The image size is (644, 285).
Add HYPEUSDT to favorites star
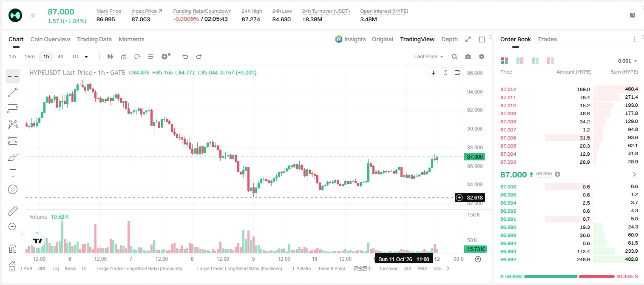(x=33, y=16)
